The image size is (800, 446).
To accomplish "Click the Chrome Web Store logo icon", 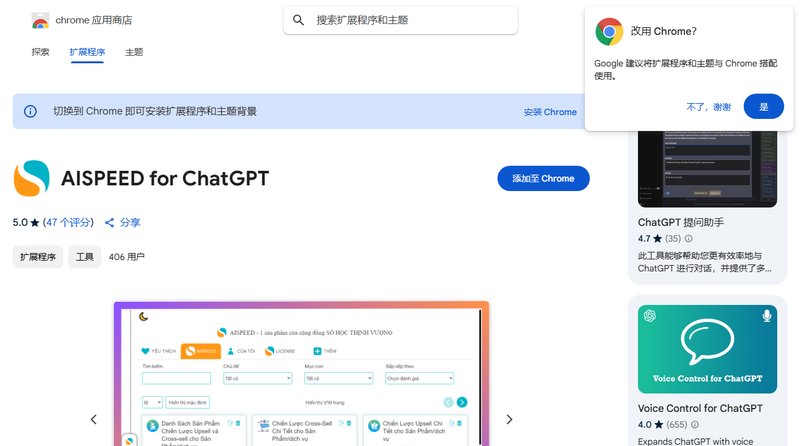I will click(40, 21).
